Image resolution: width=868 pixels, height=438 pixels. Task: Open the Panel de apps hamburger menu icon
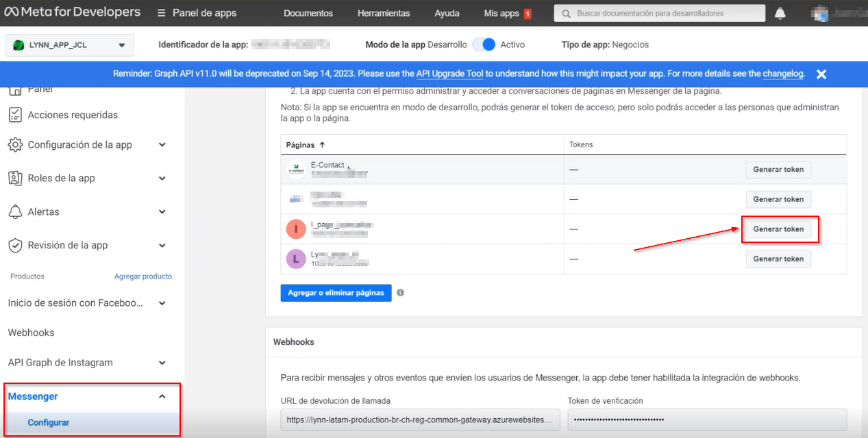point(161,13)
